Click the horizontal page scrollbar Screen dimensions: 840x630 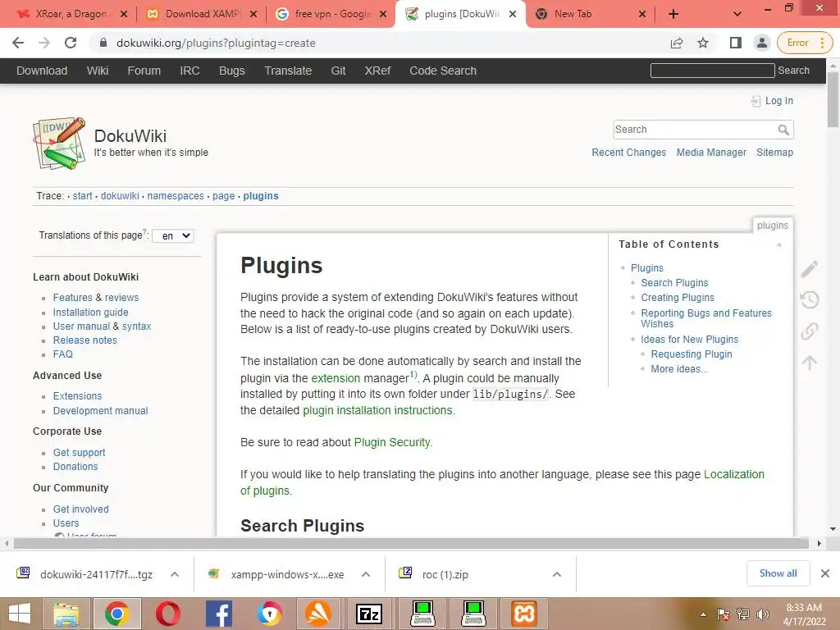coord(411,543)
